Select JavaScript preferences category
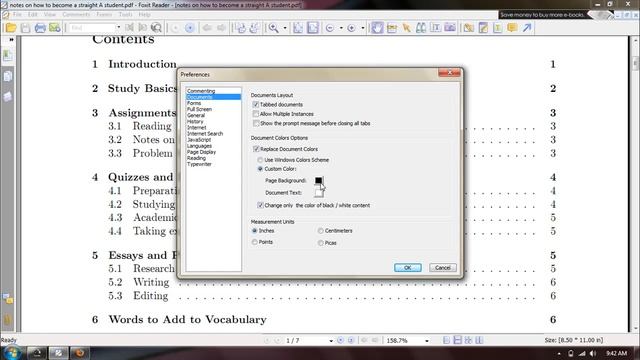Screen dimensions: 640x360 click(x=199, y=140)
